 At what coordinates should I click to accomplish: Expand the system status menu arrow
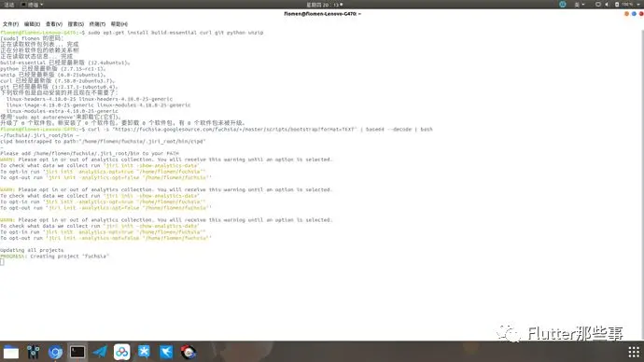[x=638, y=5]
